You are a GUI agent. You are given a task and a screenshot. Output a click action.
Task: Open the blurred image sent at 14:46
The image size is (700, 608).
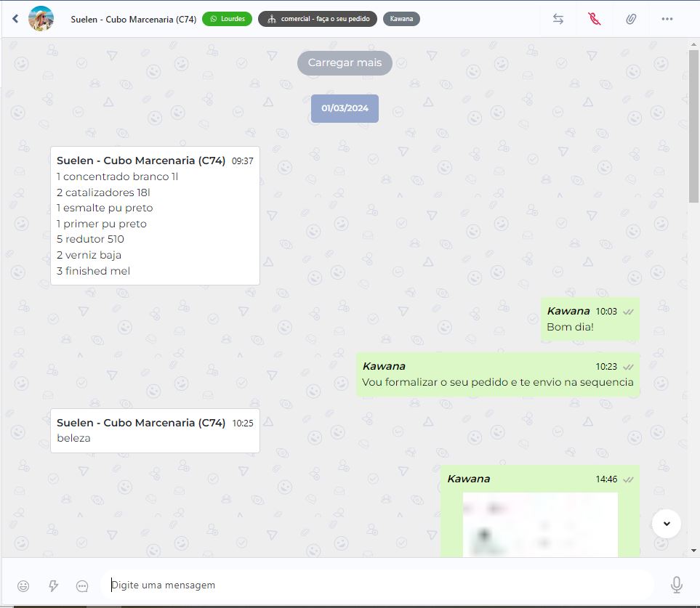(x=539, y=524)
